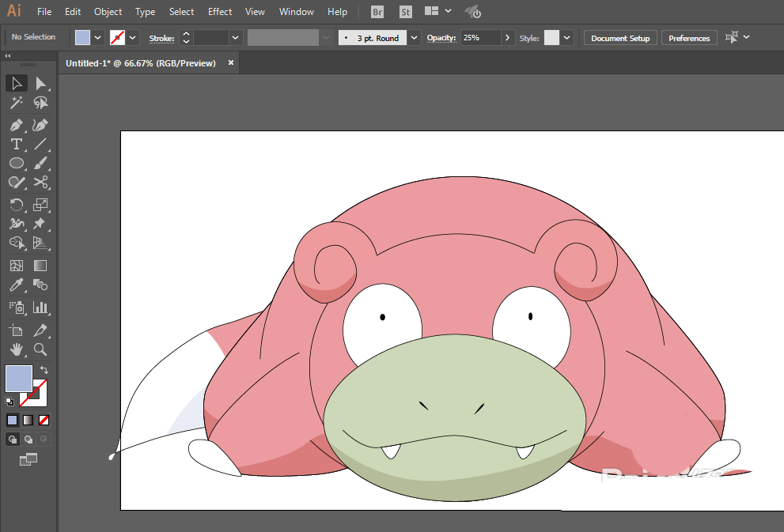The width and height of the screenshot is (784, 532).
Task: Select the Eyedropper tool
Action: tap(17, 285)
